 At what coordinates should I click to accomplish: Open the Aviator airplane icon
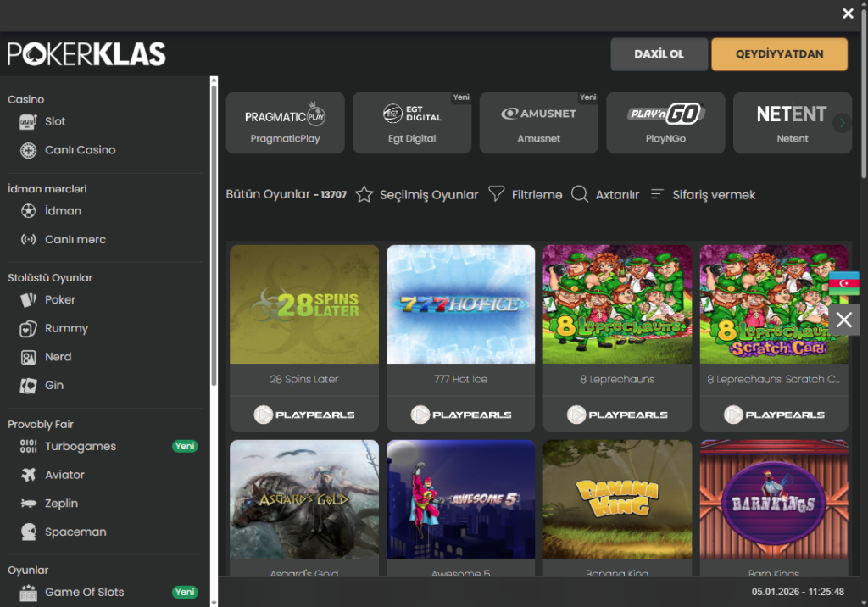[29, 475]
